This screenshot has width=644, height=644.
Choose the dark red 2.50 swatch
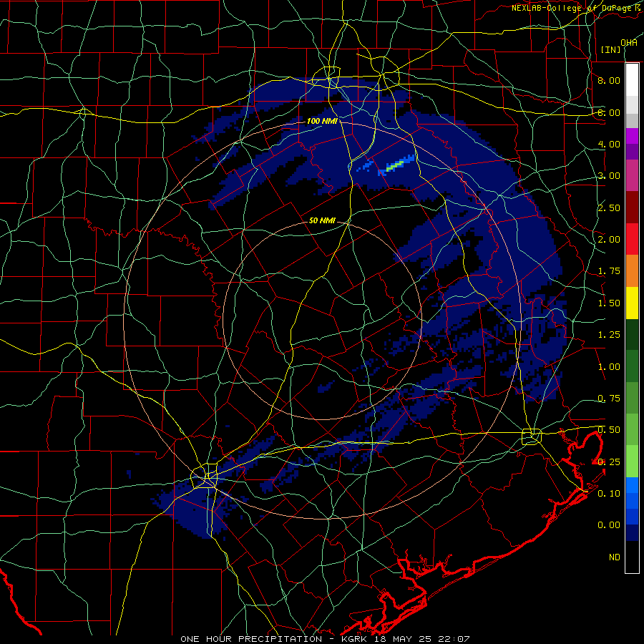[x=632, y=207]
